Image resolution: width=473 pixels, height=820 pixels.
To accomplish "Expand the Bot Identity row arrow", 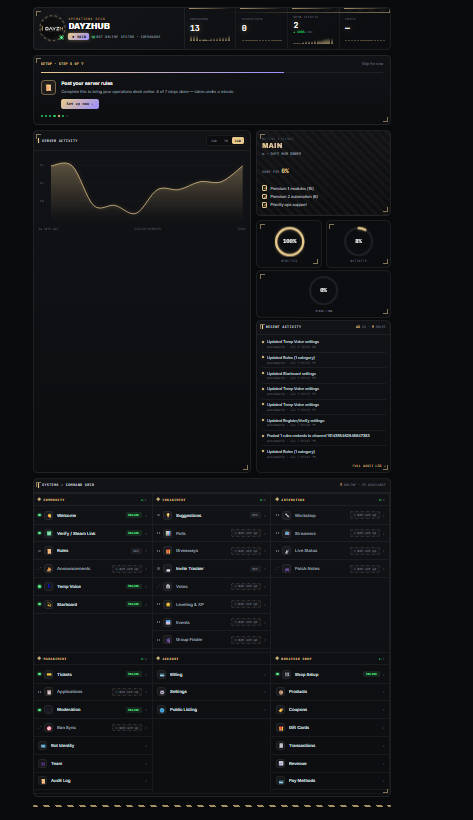I will pos(146,746).
